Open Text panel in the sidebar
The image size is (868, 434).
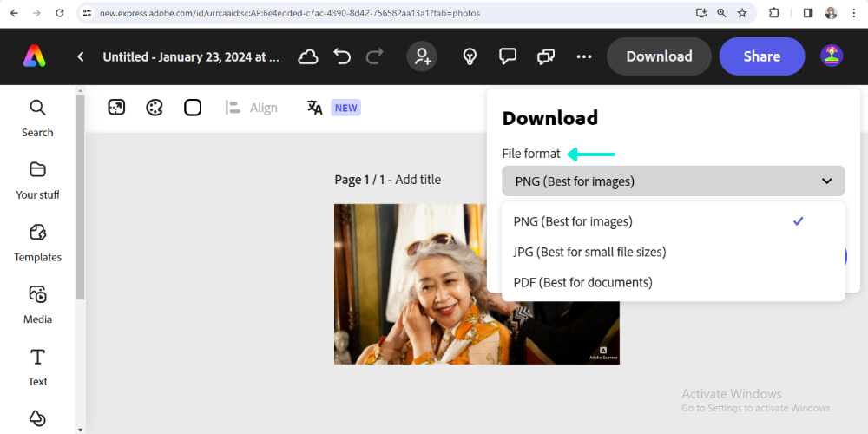pyautogui.click(x=37, y=367)
